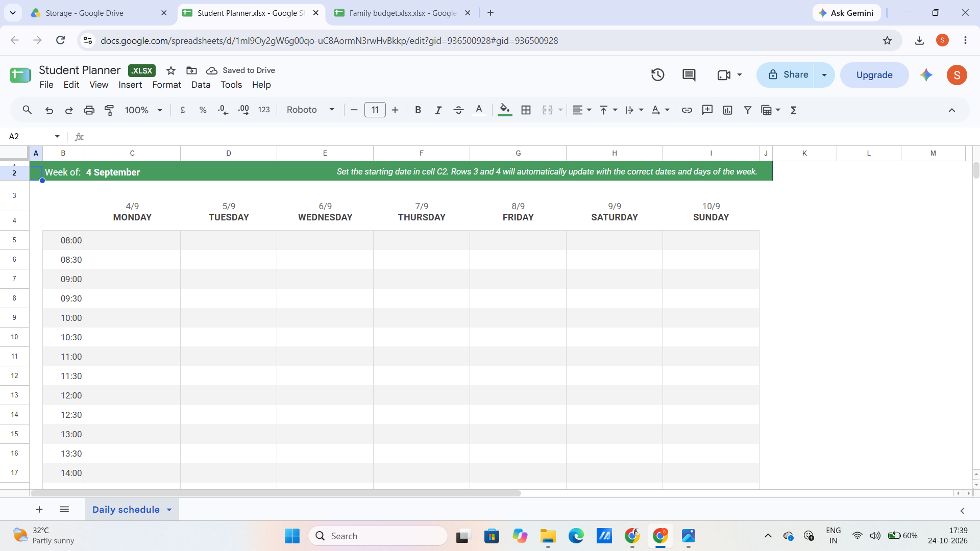
Task: Decrease decimal places in the cell
Action: [223, 110]
